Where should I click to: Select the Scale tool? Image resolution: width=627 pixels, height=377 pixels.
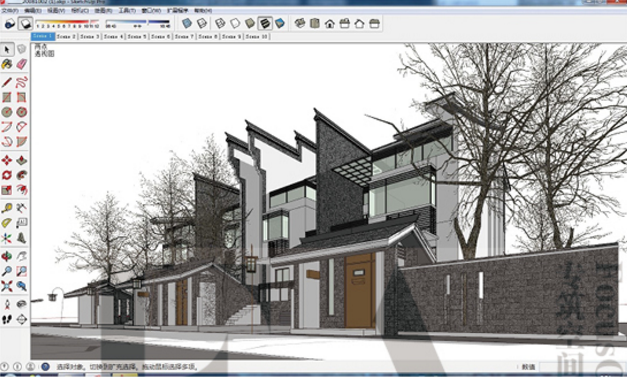click(7, 190)
